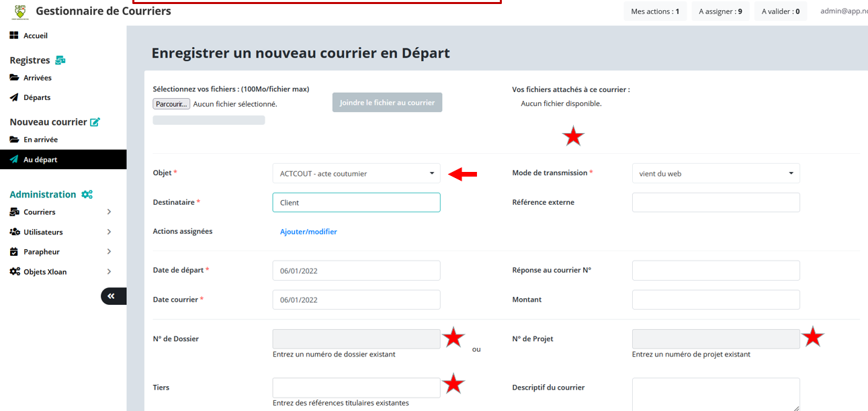Click the Ajouter/modifier link
The height and width of the screenshot is (411, 868).
click(x=308, y=232)
